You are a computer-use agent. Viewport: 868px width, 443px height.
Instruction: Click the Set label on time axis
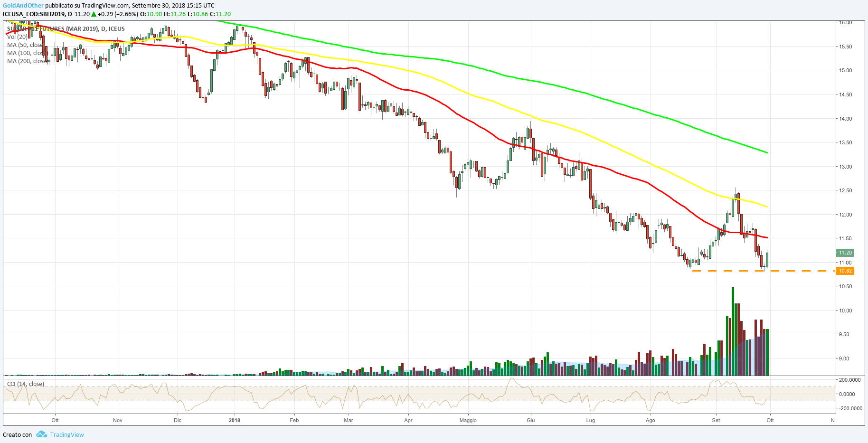(716, 420)
